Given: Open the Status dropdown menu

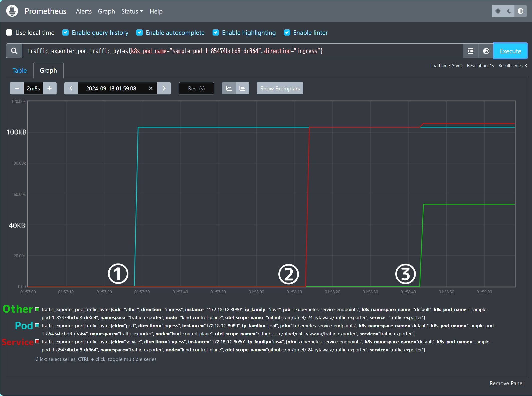Looking at the screenshot, I should pyautogui.click(x=132, y=11).
